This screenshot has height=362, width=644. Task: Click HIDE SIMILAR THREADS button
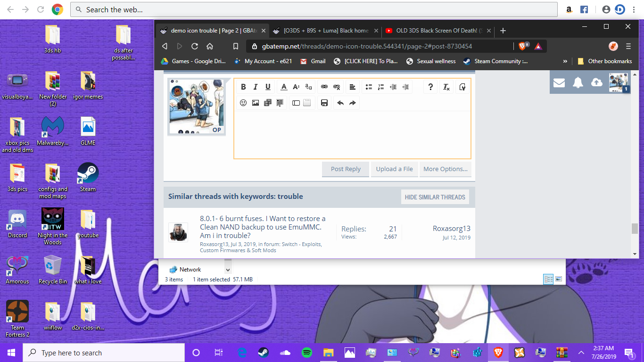click(x=435, y=197)
